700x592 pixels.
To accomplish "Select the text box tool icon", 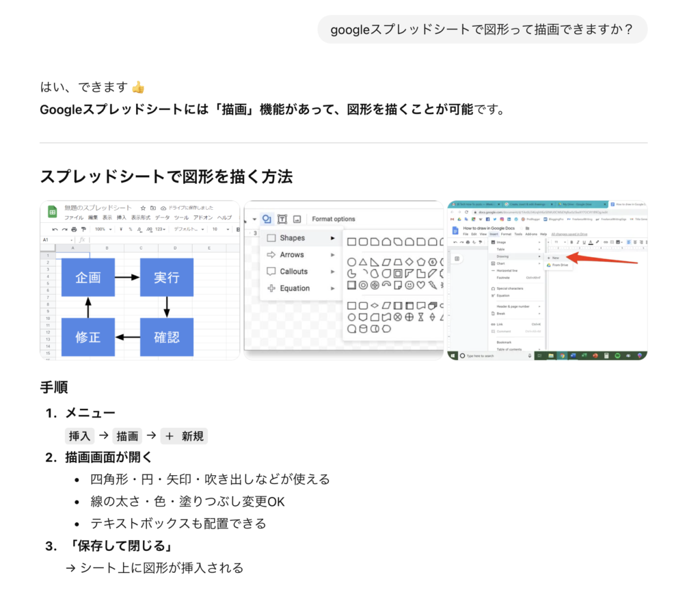I will (x=282, y=219).
